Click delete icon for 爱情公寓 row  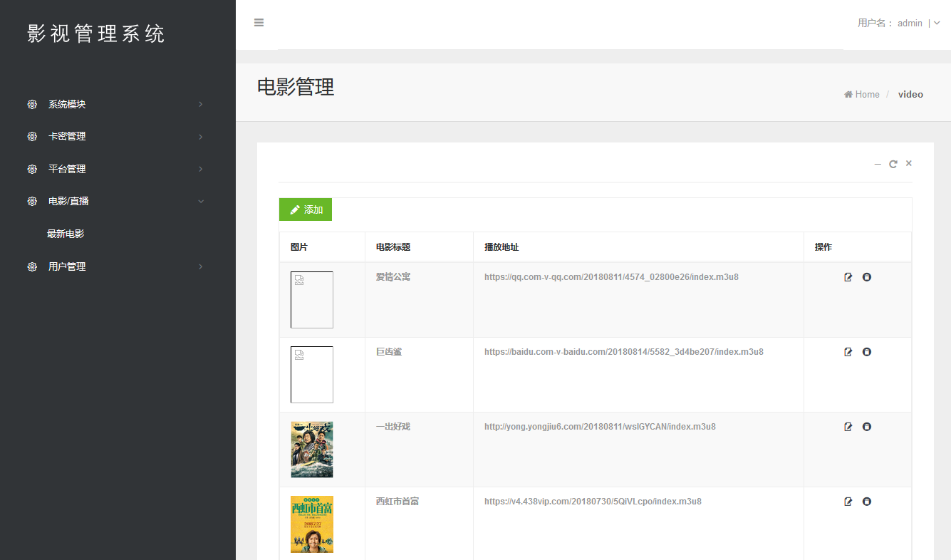[x=866, y=277]
